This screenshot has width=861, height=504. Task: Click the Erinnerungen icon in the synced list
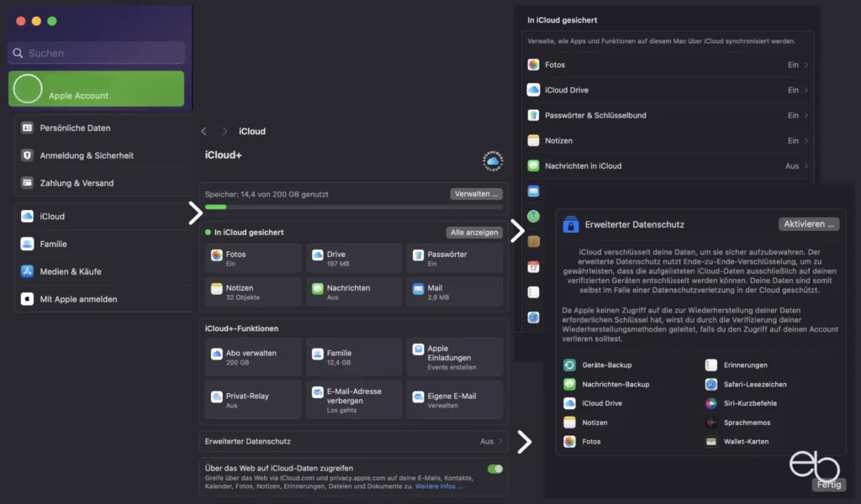[x=533, y=292]
